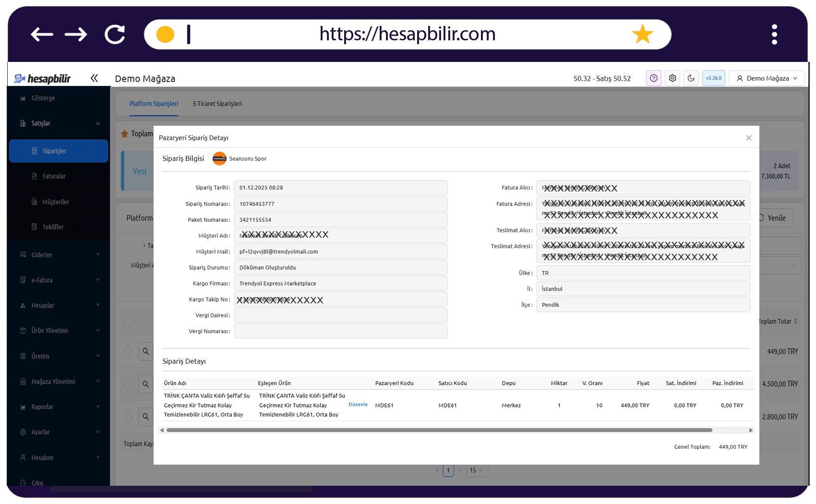Tick checkbox of 2.800,00 TRY row

[128, 417]
